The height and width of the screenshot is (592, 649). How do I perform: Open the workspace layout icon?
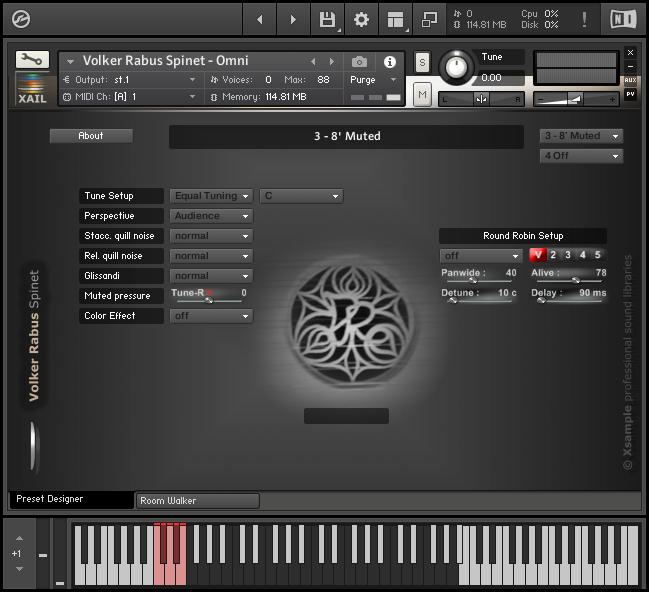coord(395,19)
